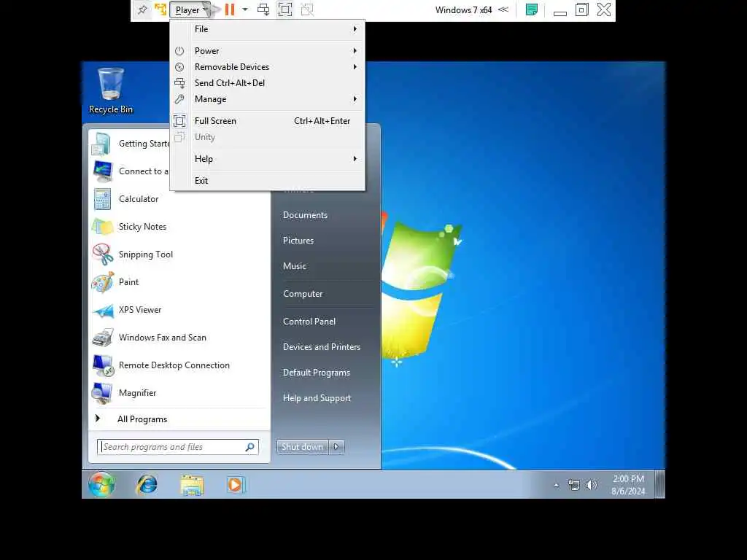Click the Shut down button
The width and height of the screenshot is (747, 560).
(x=303, y=447)
